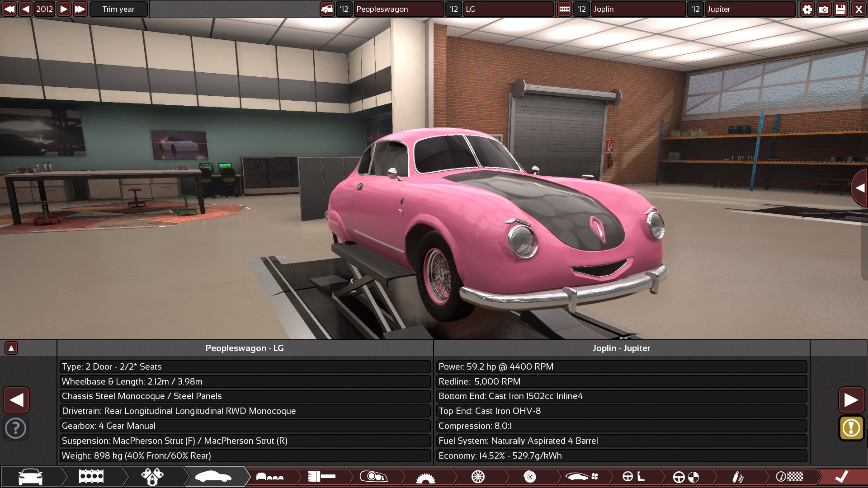Viewport: 868px width, 488px height.
Task: Open the help question mark
Action: (x=16, y=428)
